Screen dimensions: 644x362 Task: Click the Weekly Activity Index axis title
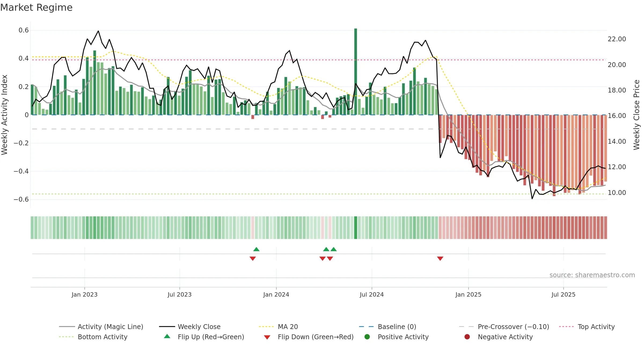5,115
